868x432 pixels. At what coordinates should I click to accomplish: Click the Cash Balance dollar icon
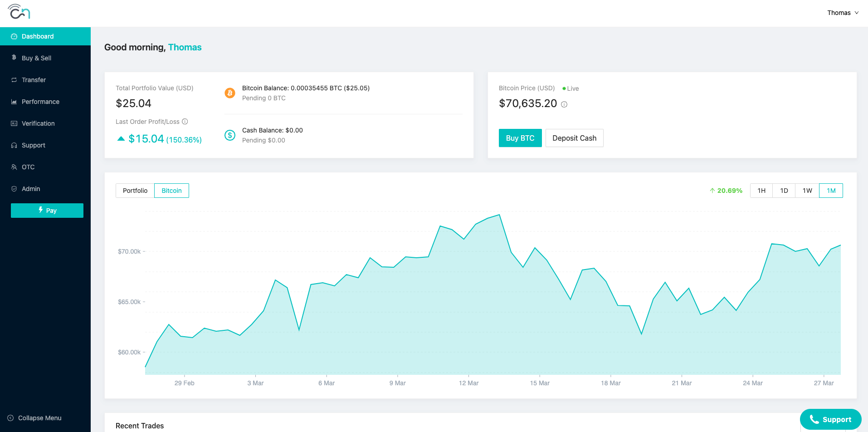[x=230, y=135]
